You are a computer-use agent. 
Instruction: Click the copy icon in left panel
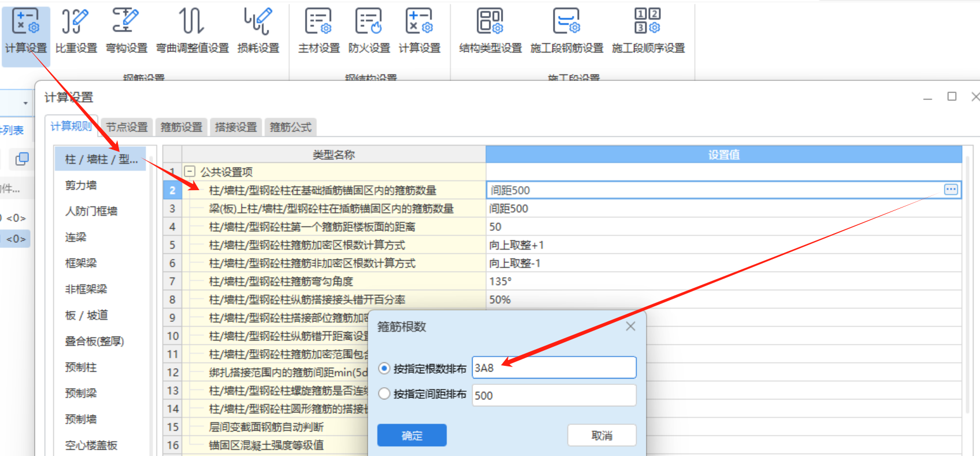pos(22,159)
